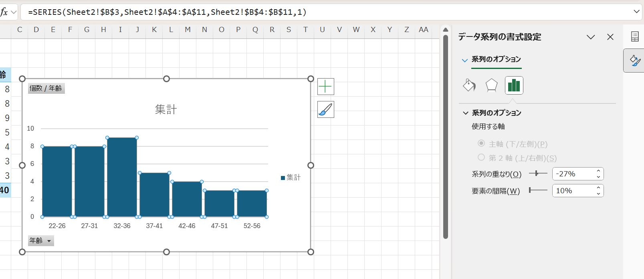Select Series Options bar chart icon
Image resolution: width=644 pixels, height=279 pixels.
[x=514, y=85]
